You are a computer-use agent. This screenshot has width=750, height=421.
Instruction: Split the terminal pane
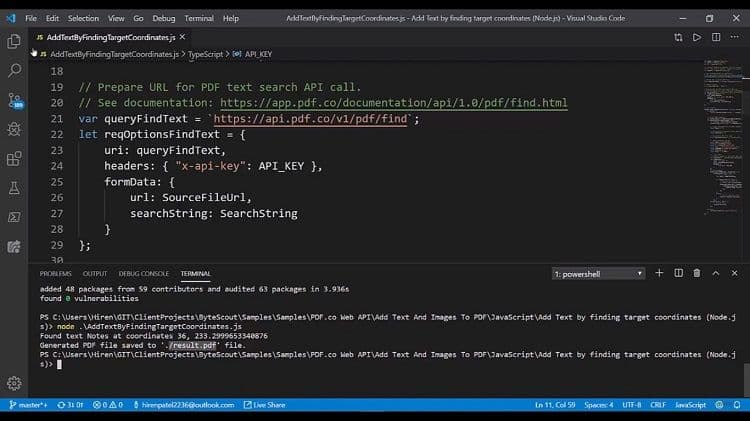pos(678,273)
